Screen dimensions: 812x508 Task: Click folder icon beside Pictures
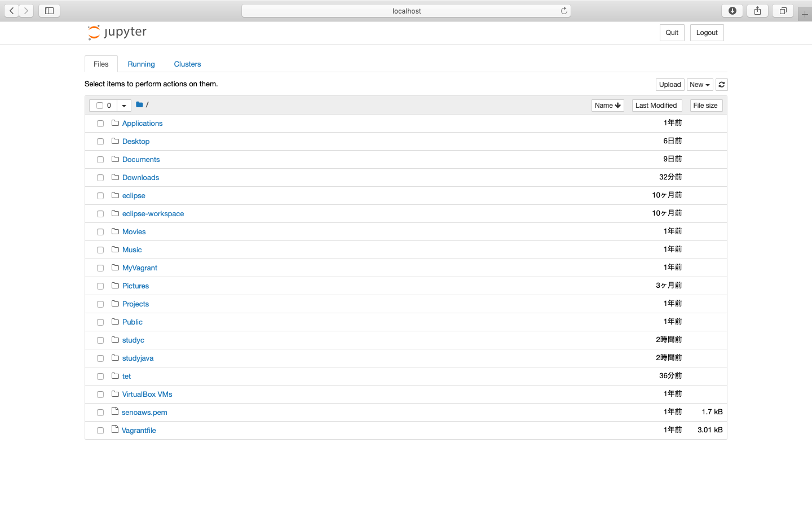click(115, 286)
